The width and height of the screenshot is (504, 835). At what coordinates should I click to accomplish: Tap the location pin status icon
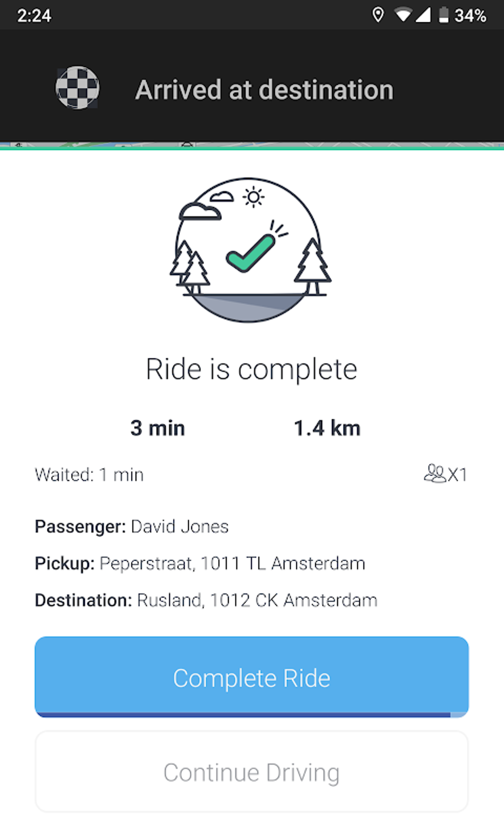click(x=378, y=15)
